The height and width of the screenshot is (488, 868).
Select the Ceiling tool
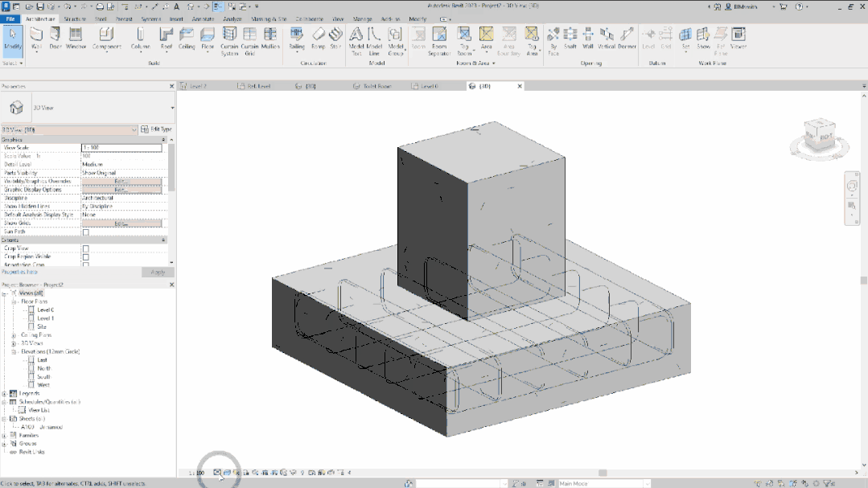[187, 39]
